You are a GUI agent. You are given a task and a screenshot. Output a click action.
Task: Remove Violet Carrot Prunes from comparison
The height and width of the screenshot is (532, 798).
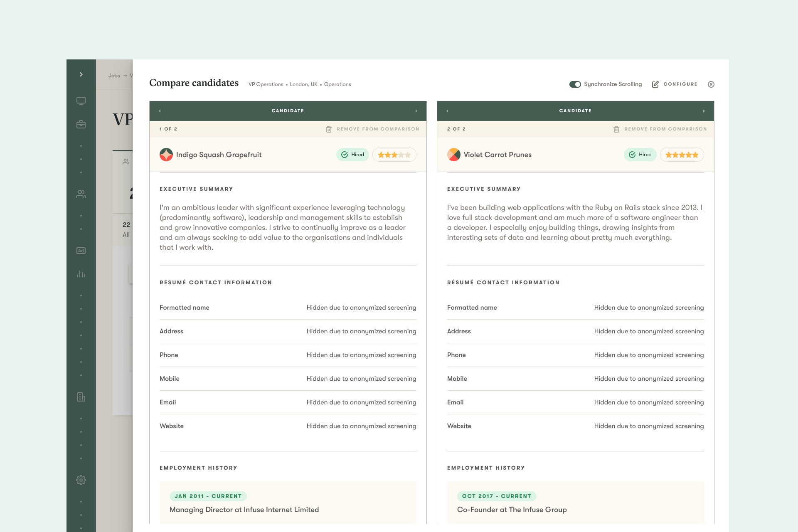(660, 129)
